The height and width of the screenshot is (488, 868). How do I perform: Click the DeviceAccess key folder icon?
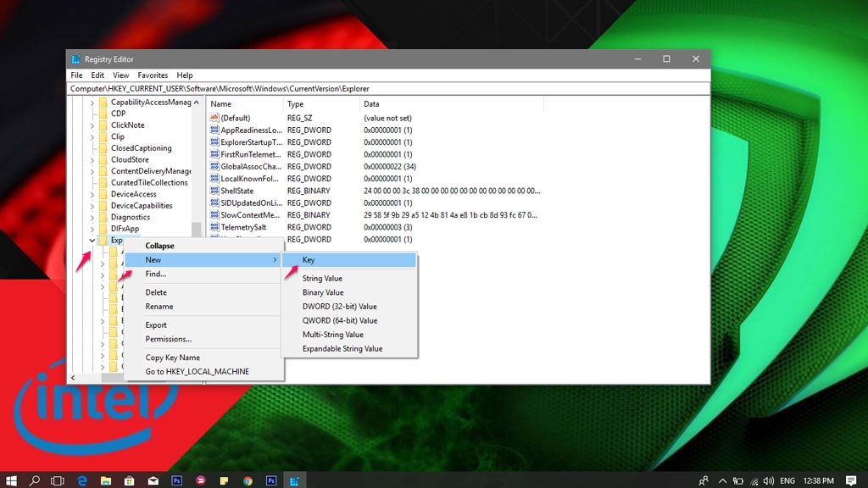103,194
